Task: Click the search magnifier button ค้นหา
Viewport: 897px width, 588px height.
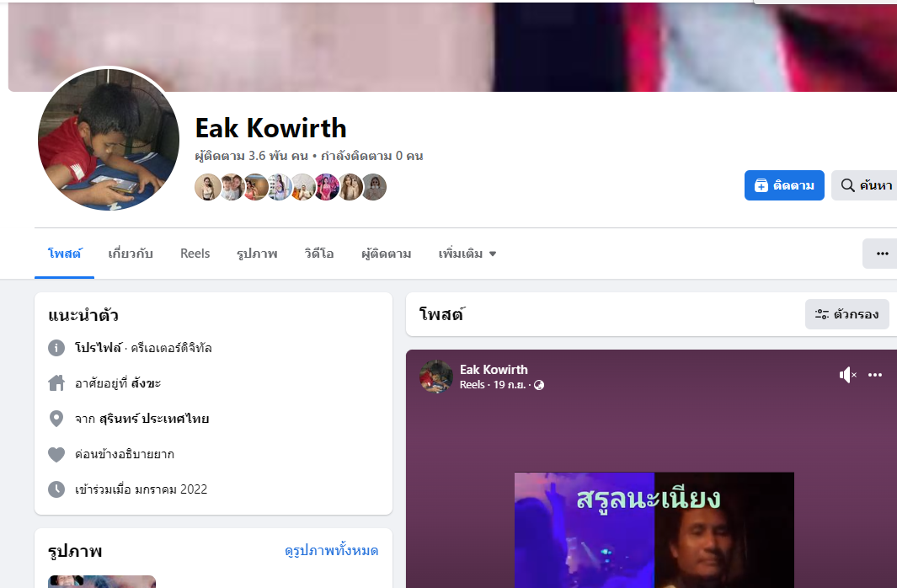Action: tap(864, 185)
